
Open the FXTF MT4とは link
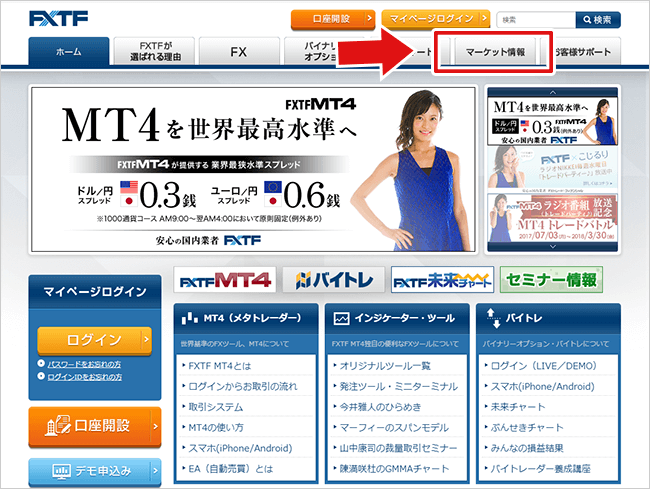(x=220, y=366)
